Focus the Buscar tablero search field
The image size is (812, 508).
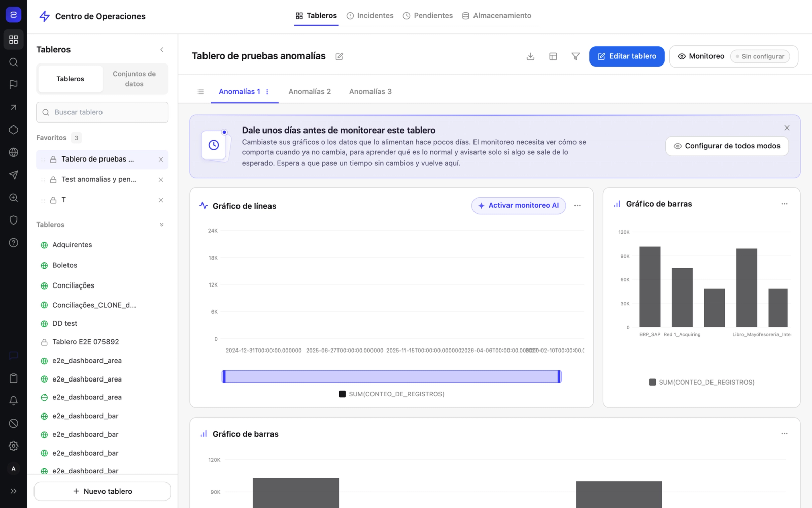click(x=102, y=112)
